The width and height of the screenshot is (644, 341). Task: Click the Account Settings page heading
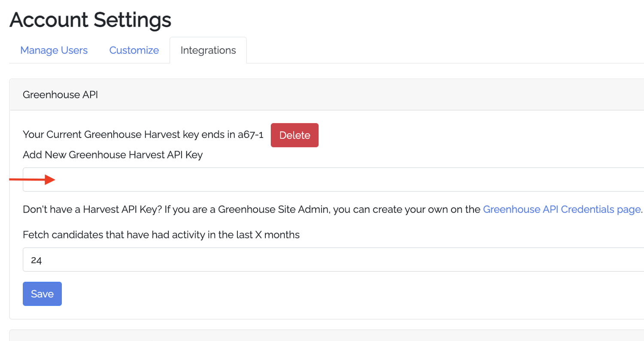coord(91,20)
